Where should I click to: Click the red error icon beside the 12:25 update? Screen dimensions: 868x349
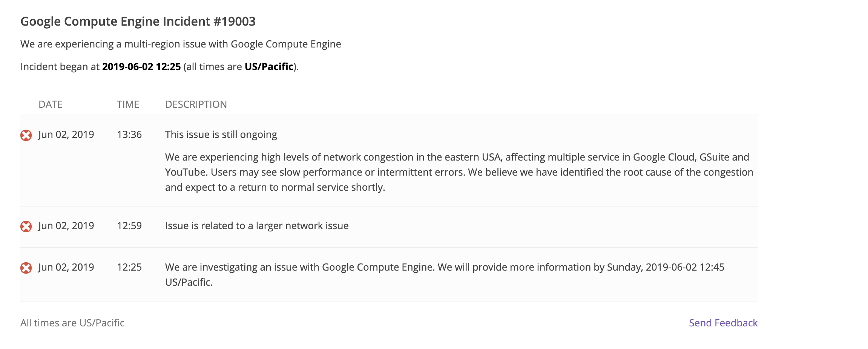click(x=26, y=268)
